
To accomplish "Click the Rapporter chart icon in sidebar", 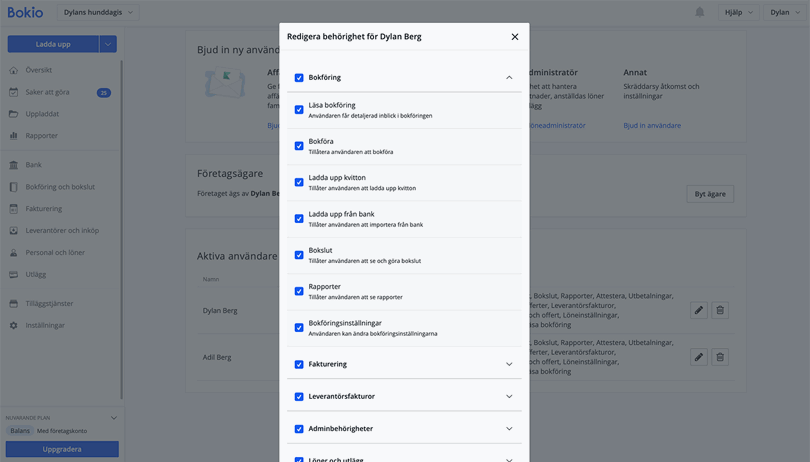I will click(x=13, y=136).
